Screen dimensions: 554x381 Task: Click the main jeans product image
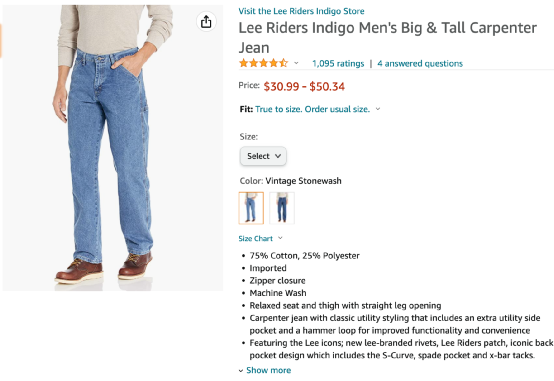click(113, 148)
